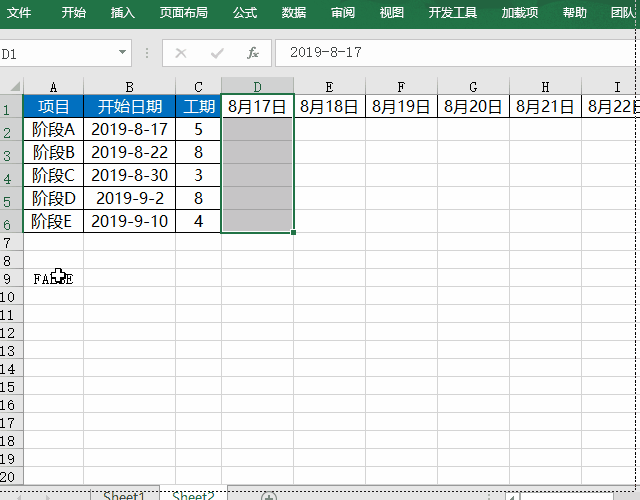Select row 1 header
The image size is (640, 500).
[11, 107]
